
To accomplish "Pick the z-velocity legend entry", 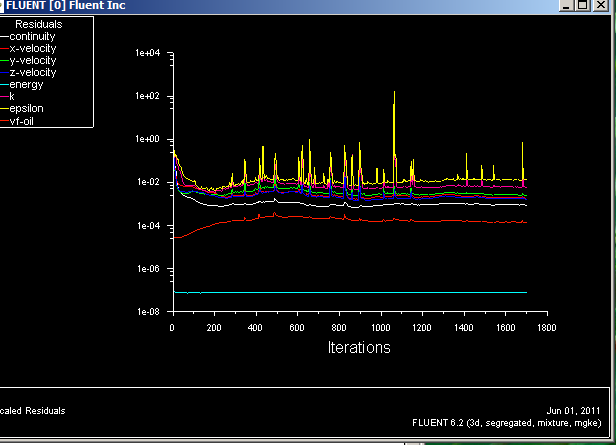I will pyautogui.click(x=33, y=72).
